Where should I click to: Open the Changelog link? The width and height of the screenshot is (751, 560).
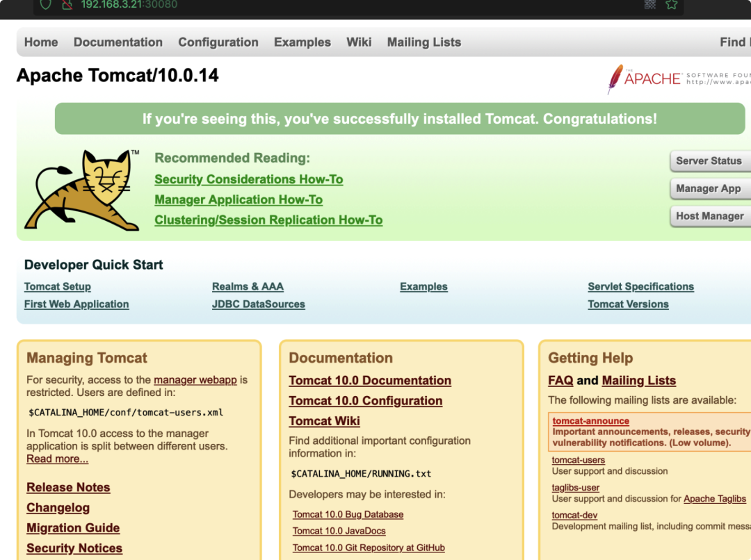[x=58, y=508]
